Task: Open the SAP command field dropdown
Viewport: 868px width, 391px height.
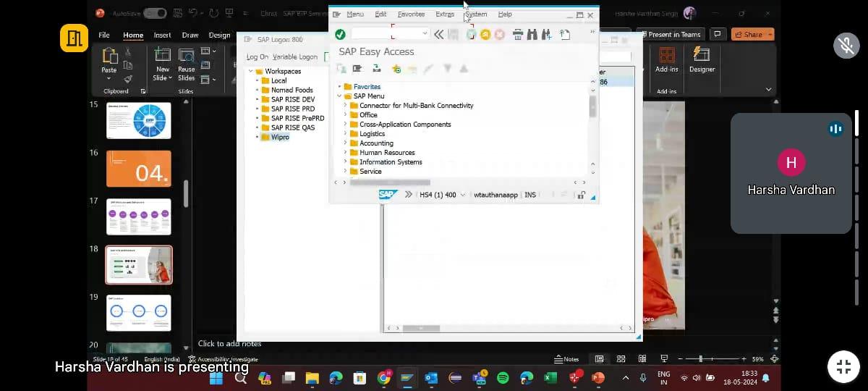Action: tap(425, 34)
